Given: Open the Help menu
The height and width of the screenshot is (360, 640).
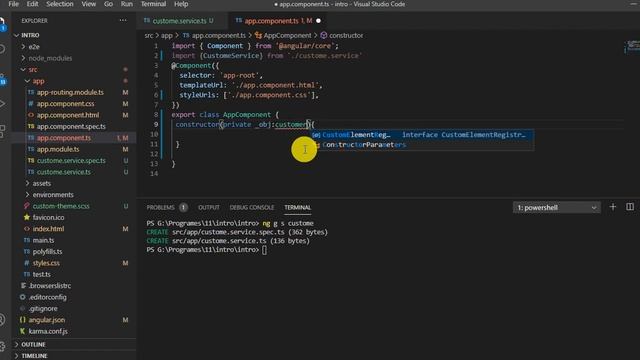Looking at the screenshot, I should 181,4.
